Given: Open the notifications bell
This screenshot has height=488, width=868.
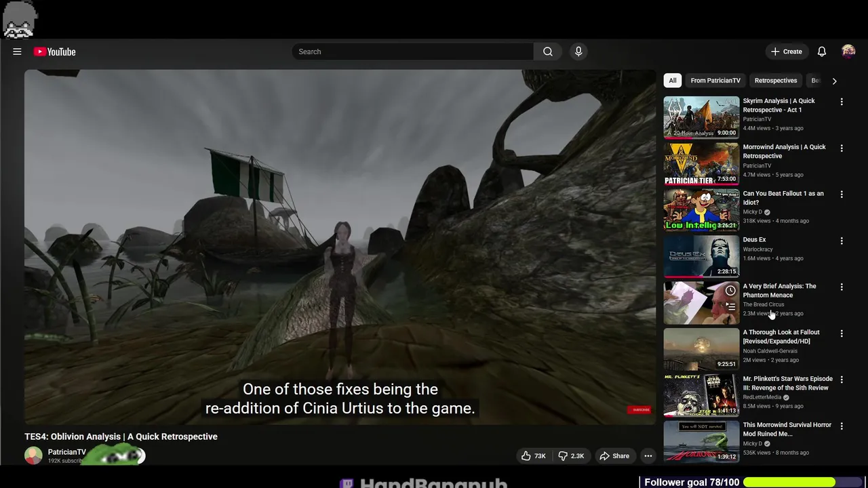Looking at the screenshot, I should 821,52.
